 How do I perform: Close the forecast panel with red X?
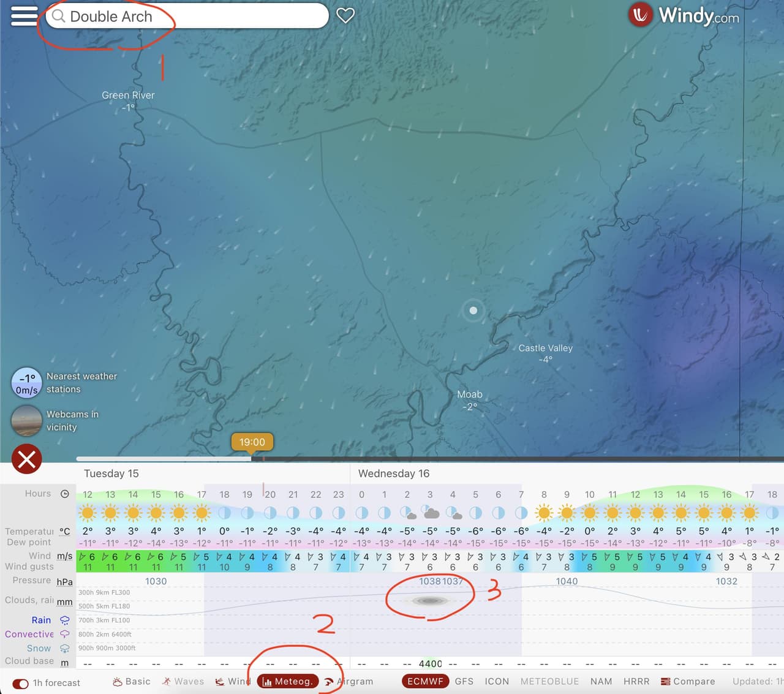point(27,459)
